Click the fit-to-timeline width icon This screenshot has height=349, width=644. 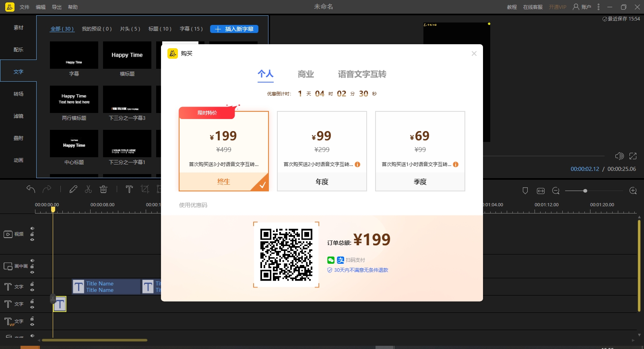point(541,191)
